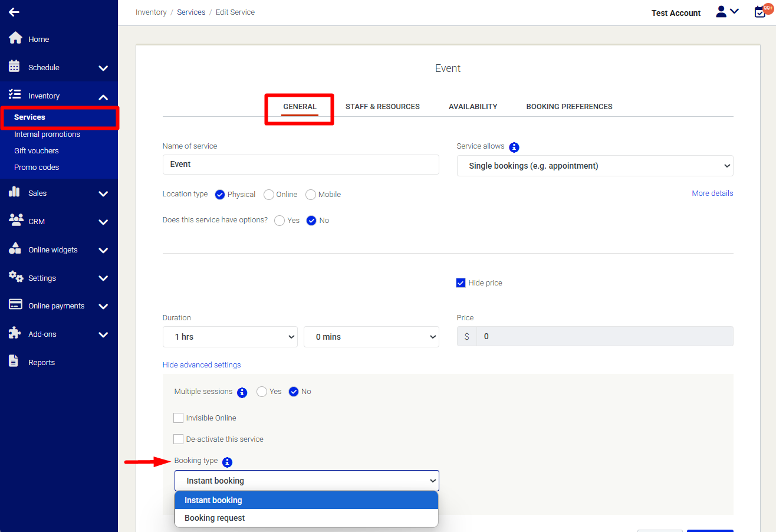Screen dimensions: 776x532
Task: Select the Online location type radio
Action: click(269, 195)
